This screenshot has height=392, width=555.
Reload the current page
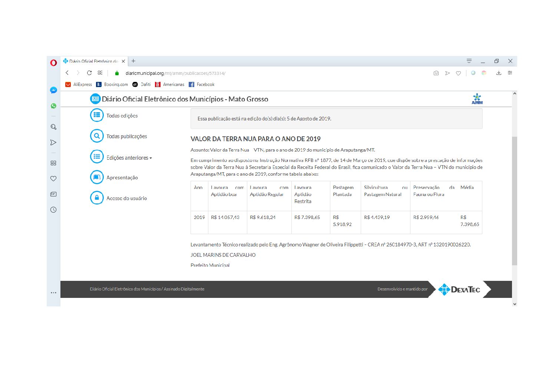pos(89,73)
